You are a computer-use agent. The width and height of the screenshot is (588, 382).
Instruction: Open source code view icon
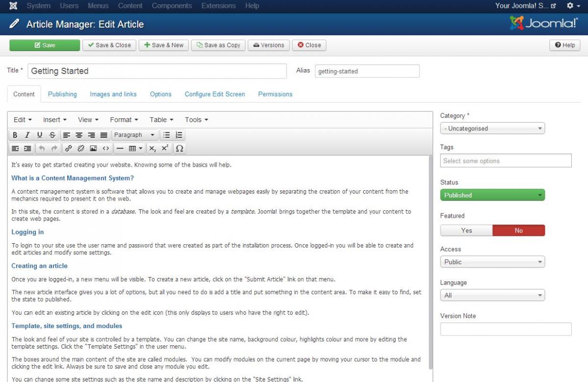point(106,148)
